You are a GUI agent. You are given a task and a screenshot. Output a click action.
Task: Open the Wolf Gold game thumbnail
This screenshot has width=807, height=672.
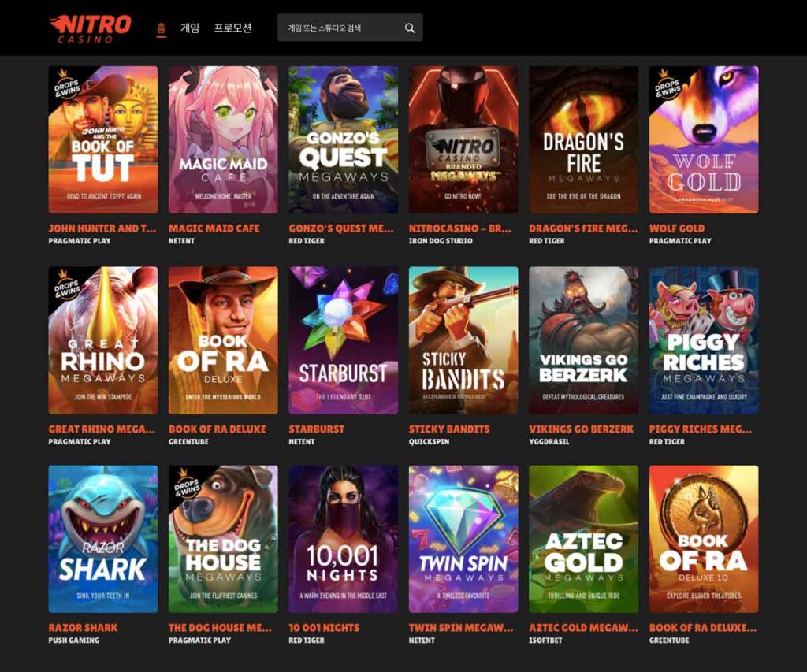pos(704,139)
